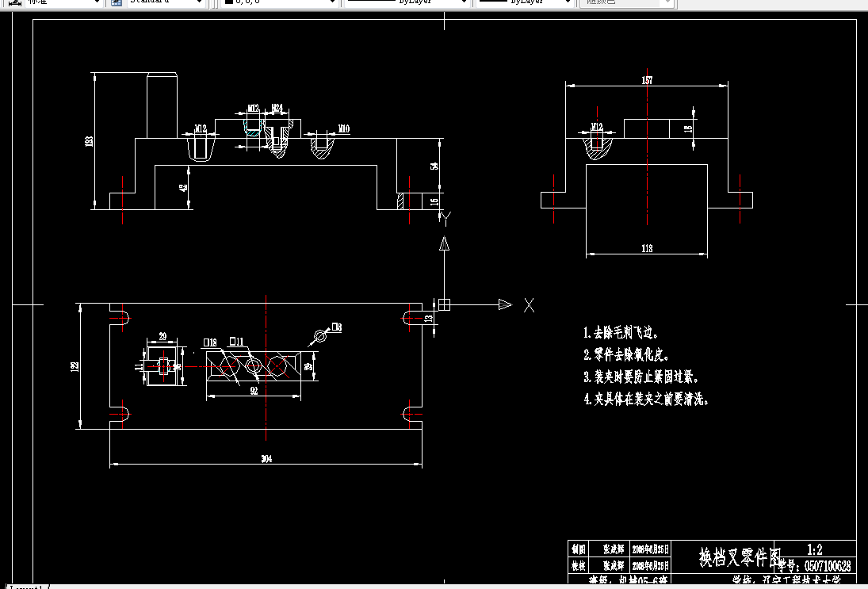868x589 pixels.
Task: Open the second ByLayer lineweight dropdown
Action: 524,2
